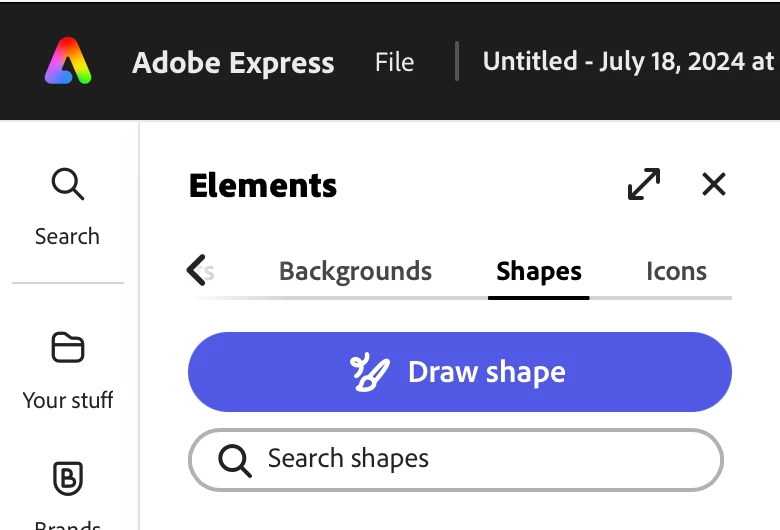Expand the Elements panel with the arrows icon
The image size is (780, 530).
[x=644, y=184]
